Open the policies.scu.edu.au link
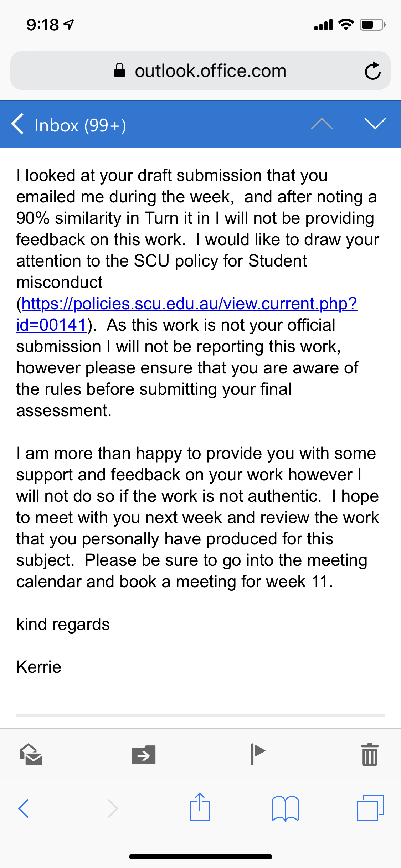The width and height of the screenshot is (401, 868). pyautogui.click(x=189, y=304)
